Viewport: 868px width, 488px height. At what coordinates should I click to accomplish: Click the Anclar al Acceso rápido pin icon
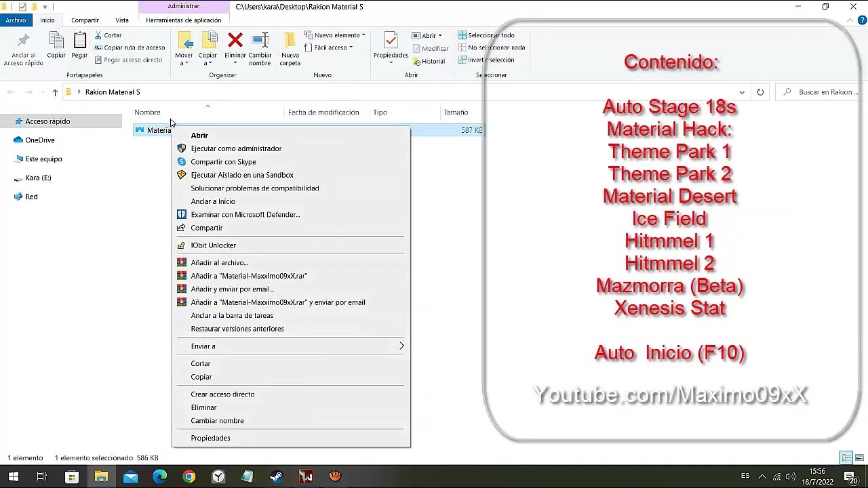(x=23, y=41)
